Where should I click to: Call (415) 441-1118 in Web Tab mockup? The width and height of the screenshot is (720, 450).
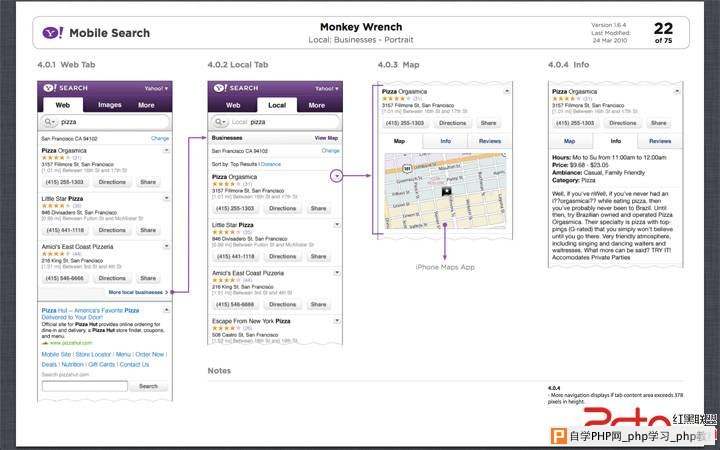click(65, 230)
